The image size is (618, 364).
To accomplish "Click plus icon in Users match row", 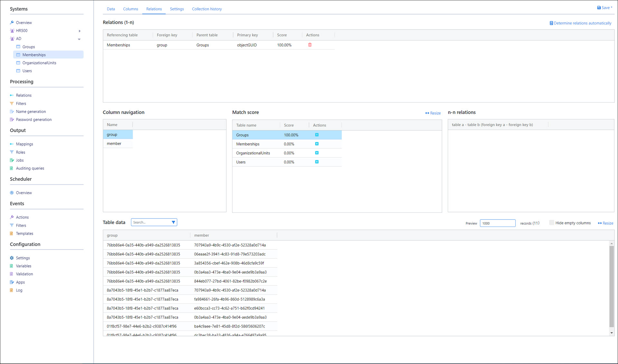I will pyautogui.click(x=317, y=162).
